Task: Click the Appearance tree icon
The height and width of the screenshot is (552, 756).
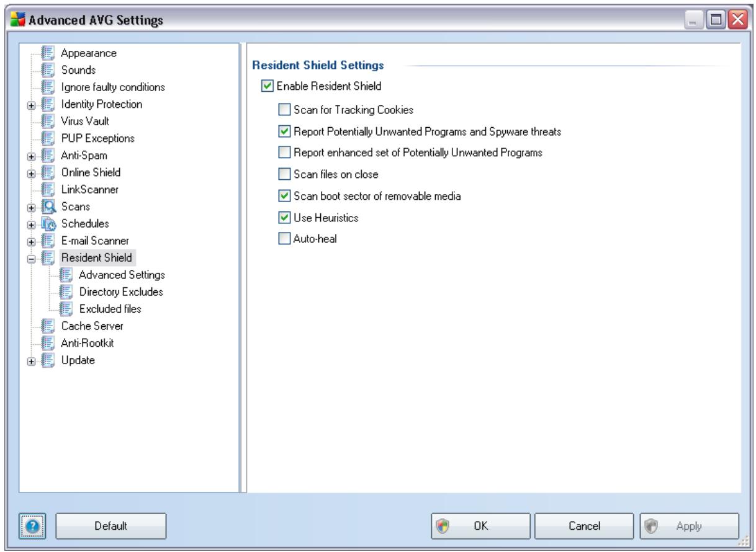Action: (x=49, y=54)
